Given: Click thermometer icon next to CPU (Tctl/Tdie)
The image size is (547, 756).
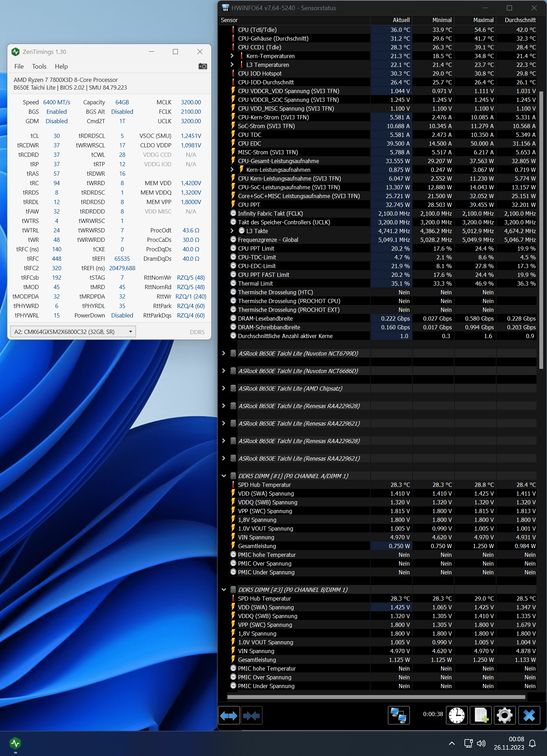Looking at the screenshot, I should click(233, 29).
